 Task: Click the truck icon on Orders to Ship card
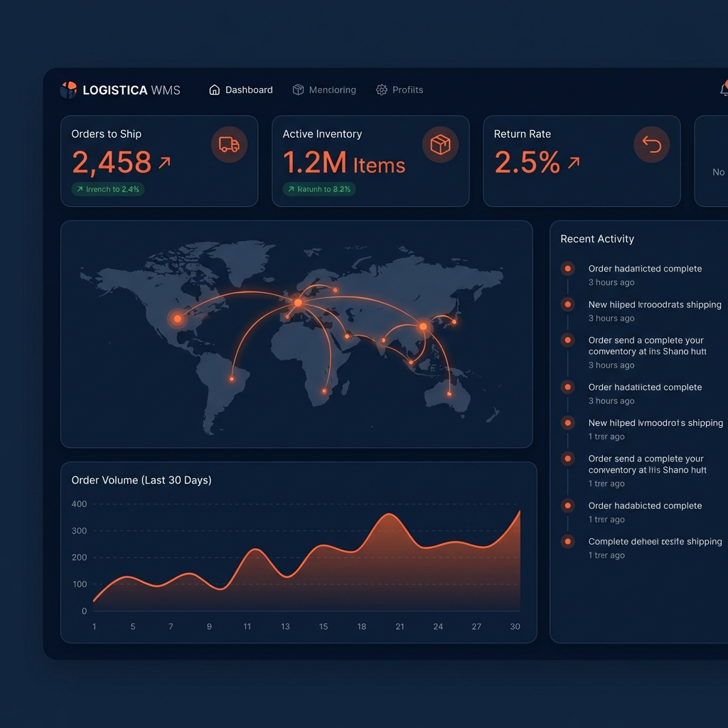pos(228,144)
